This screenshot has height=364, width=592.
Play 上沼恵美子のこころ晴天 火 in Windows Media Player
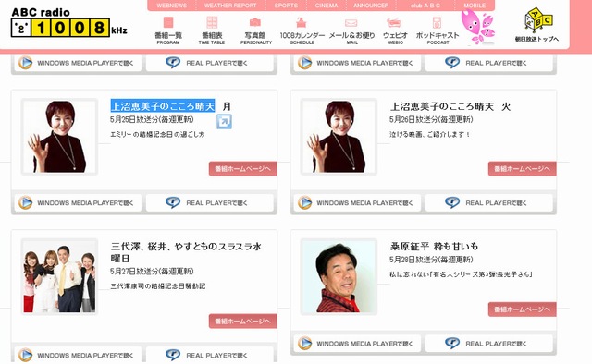point(358,203)
